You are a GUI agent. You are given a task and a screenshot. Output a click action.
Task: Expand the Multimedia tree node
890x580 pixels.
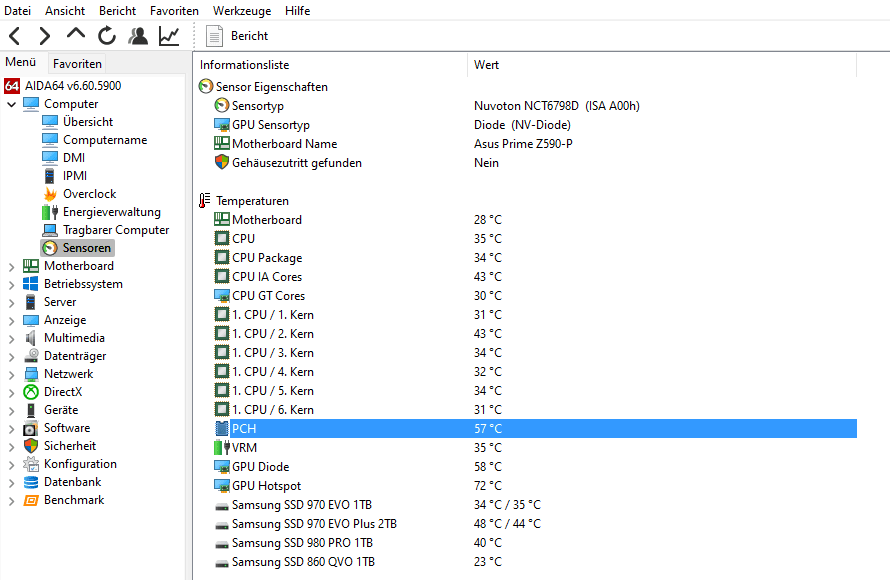(11, 339)
